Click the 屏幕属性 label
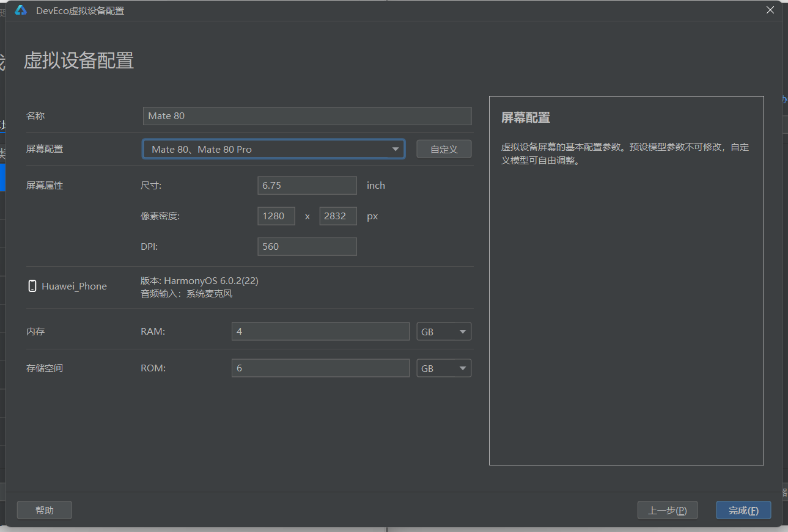The height and width of the screenshot is (532, 788). [45, 186]
